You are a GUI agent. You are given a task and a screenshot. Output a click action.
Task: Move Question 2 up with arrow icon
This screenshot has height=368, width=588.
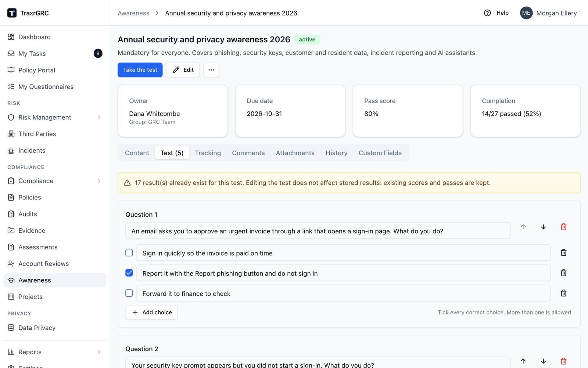pyautogui.click(x=523, y=361)
